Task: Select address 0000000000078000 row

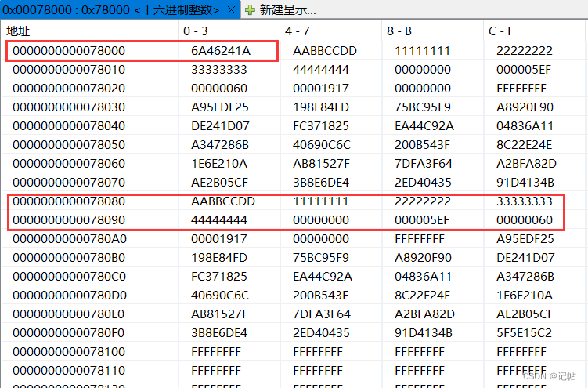Action: point(69,51)
